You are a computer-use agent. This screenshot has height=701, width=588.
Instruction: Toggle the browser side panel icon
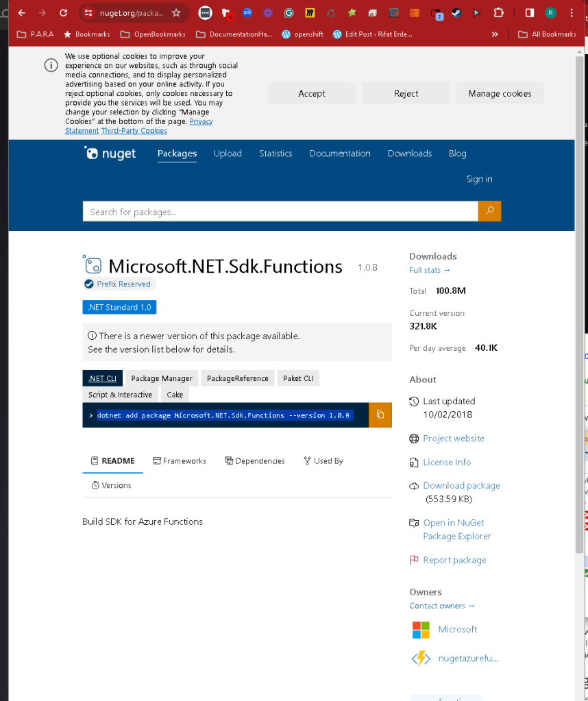[x=530, y=13]
